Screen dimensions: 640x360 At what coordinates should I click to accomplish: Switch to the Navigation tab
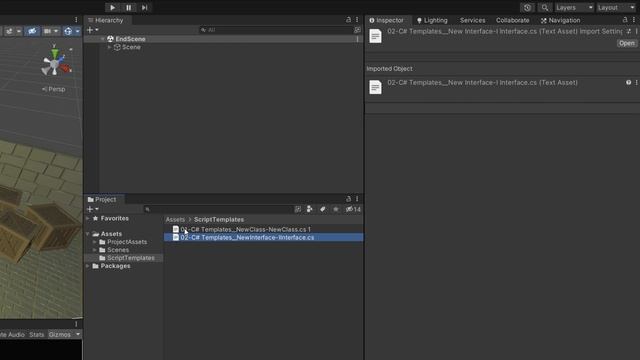point(560,20)
